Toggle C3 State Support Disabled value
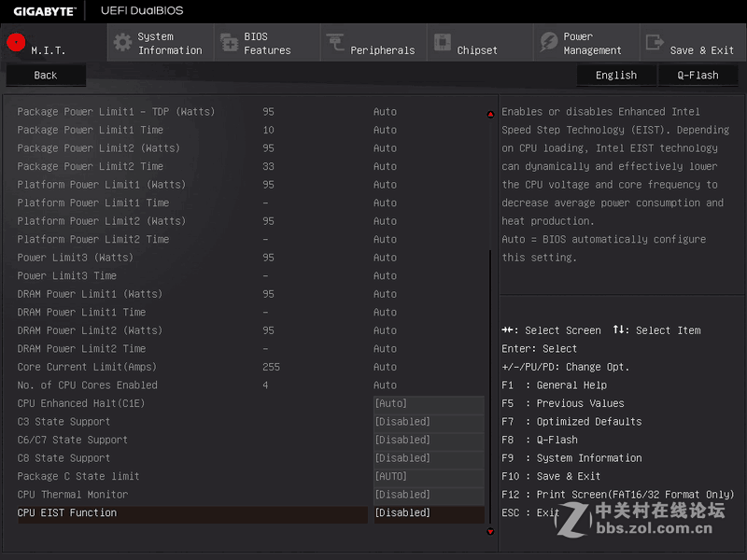 429,422
